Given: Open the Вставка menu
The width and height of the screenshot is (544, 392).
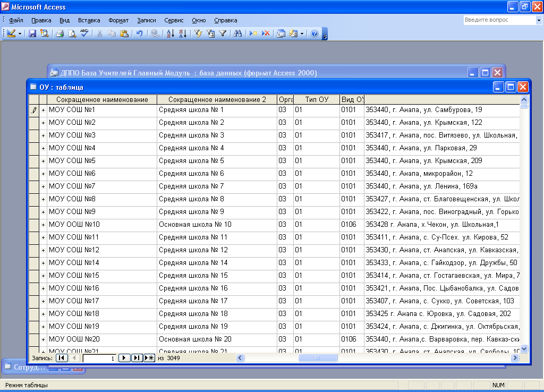Looking at the screenshot, I should coord(89,20).
